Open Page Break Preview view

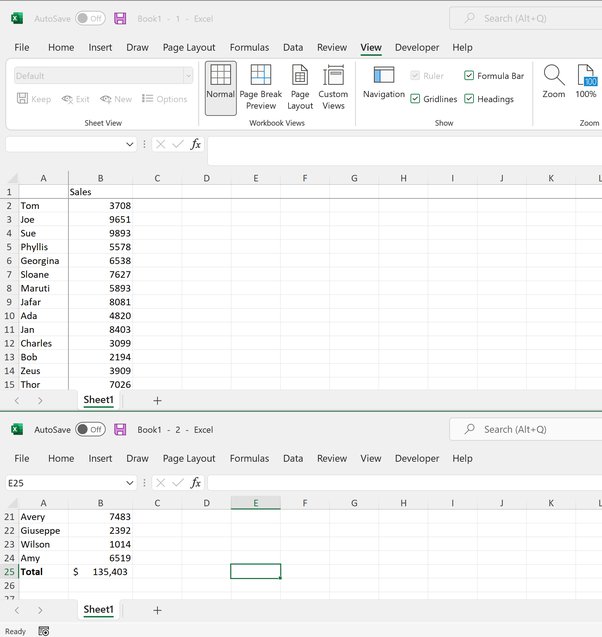pyautogui.click(x=261, y=88)
